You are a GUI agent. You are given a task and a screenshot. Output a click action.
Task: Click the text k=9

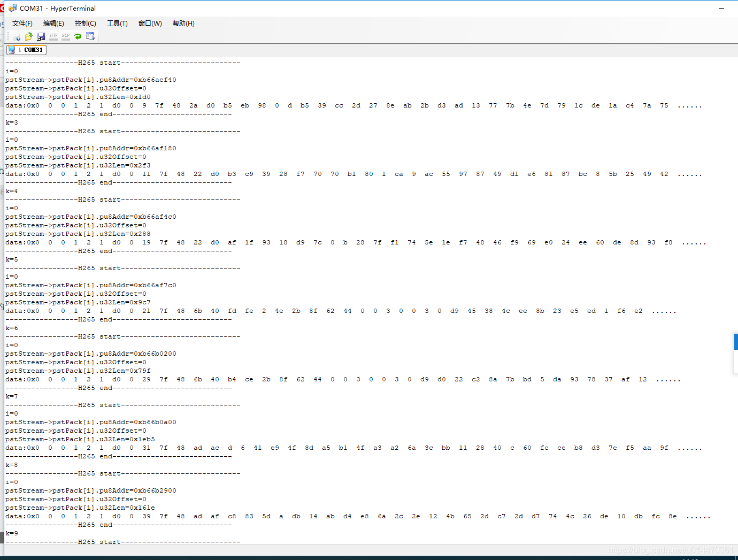click(x=12, y=533)
